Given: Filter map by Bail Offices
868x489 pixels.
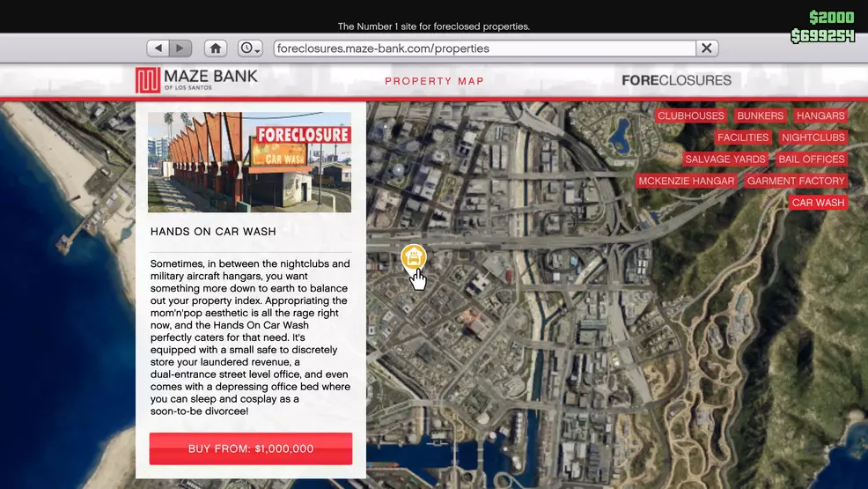Looking at the screenshot, I should coord(812,159).
